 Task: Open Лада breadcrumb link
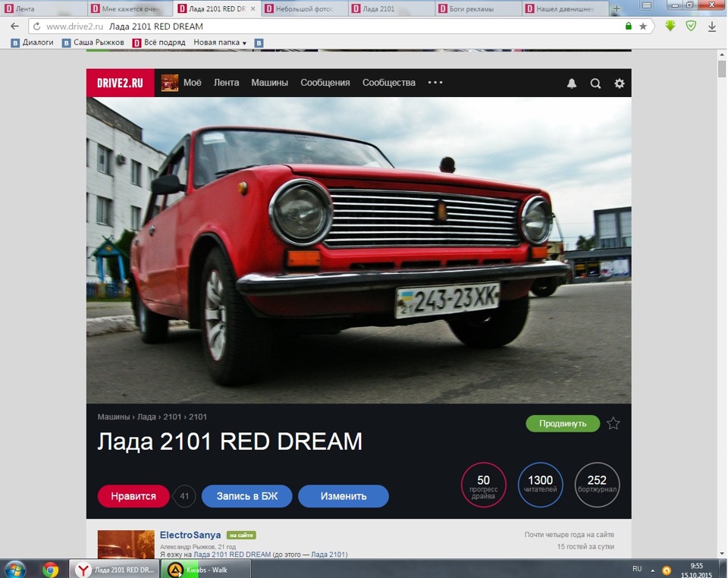tap(146, 417)
